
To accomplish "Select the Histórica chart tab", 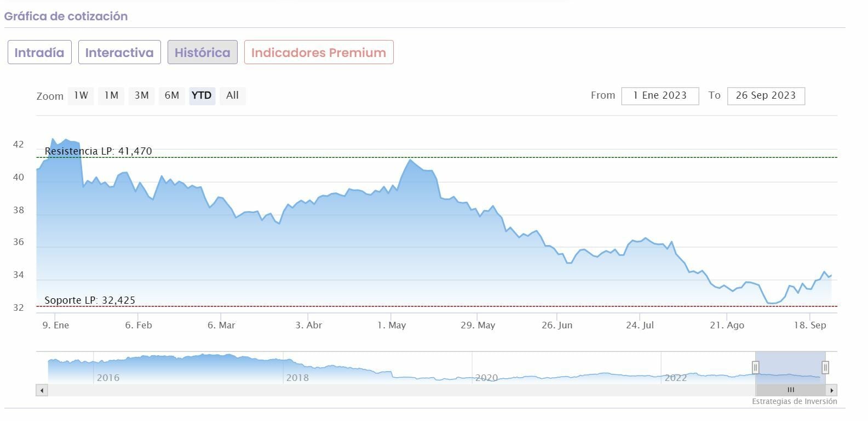I will pos(202,53).
